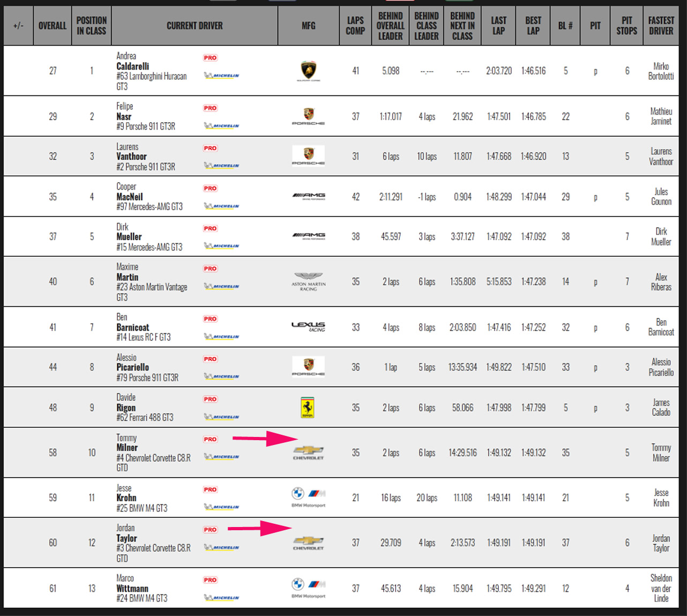This screenshot has height=616, width=687.
Task: Click the Ferrari logo in Rigon's row
Action: (308, 408)
